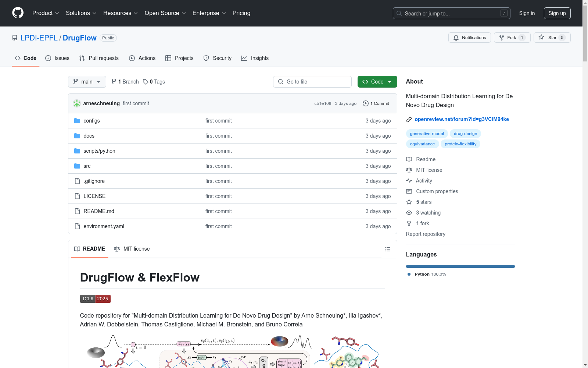The height and width of the screenshot is (368, 588).
Task: Click the tag icon beside 0 Tags
Action: (x=146, y=82)
